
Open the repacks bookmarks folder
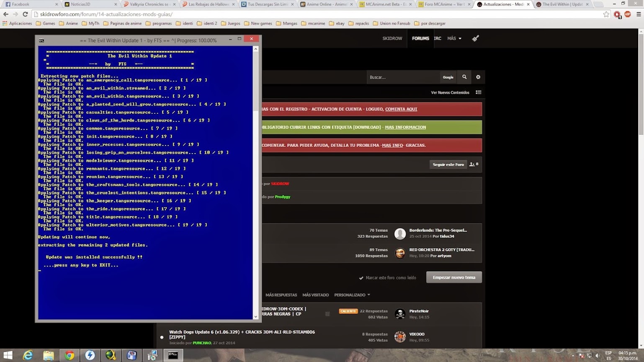click(358, 23)
